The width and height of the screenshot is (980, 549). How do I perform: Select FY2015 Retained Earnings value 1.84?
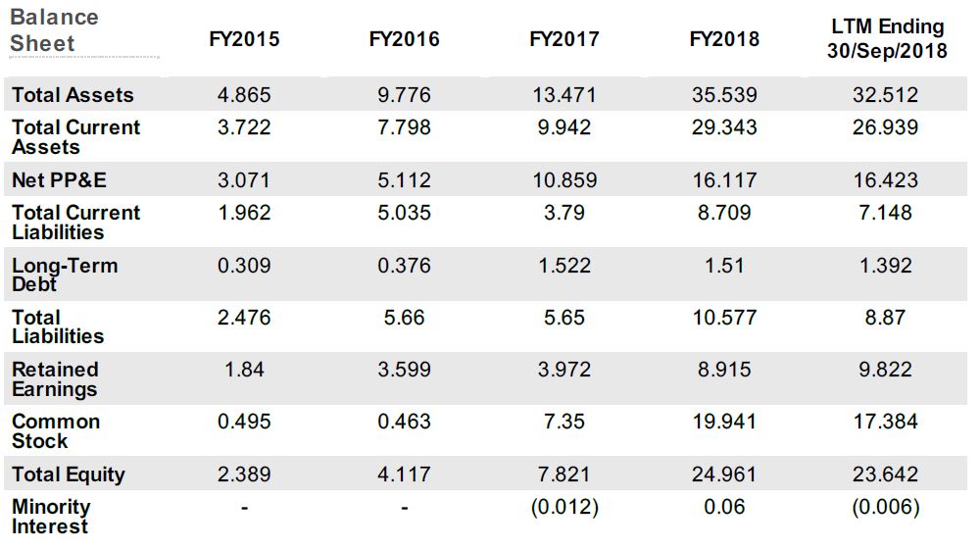(x=244, y=370)
